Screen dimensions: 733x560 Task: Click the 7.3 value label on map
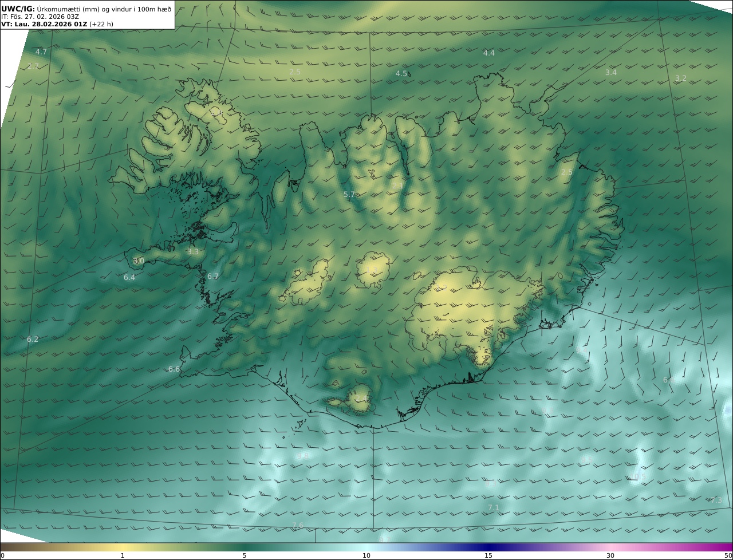coord(716,500)
